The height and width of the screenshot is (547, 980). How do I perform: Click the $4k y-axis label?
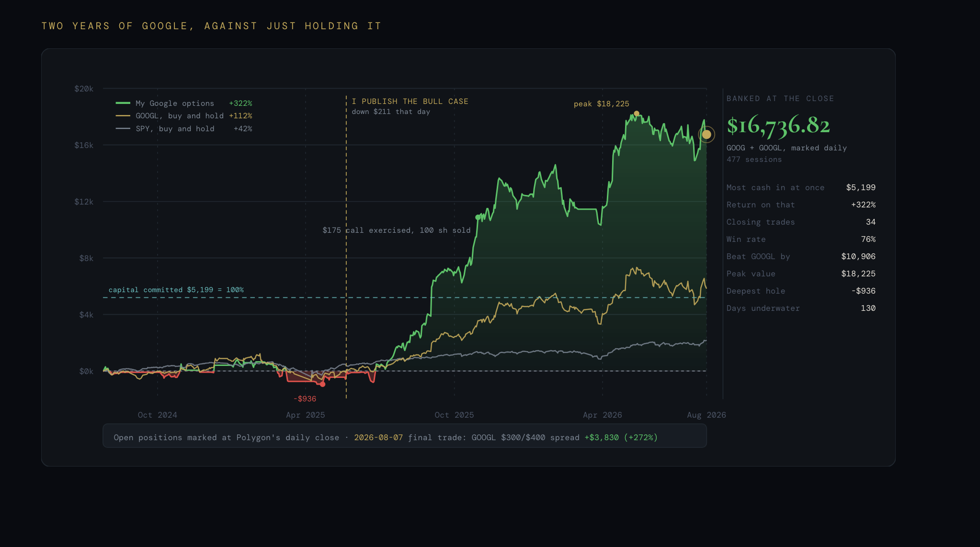pos(86,315)
